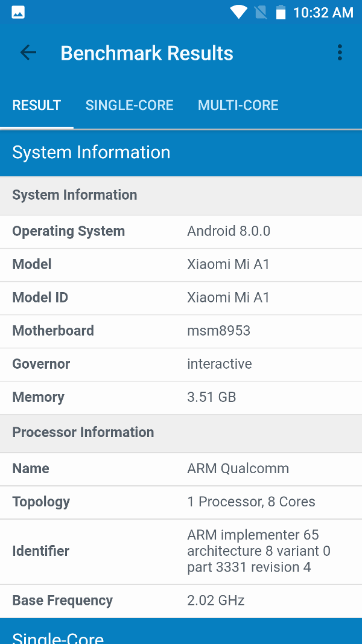
Task: Select the Memory 3.51 GB row
Action: point(181,397)
